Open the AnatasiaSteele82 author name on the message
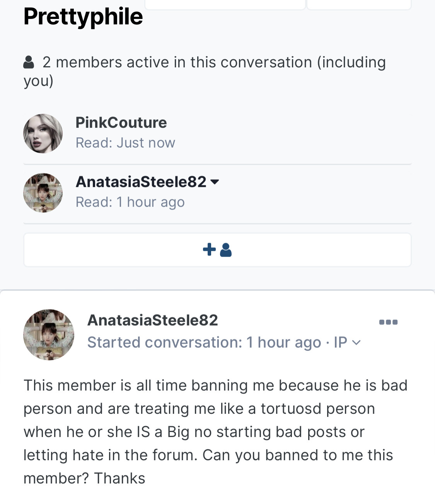Viewport: 435px width, 504px height. (153, 320)
